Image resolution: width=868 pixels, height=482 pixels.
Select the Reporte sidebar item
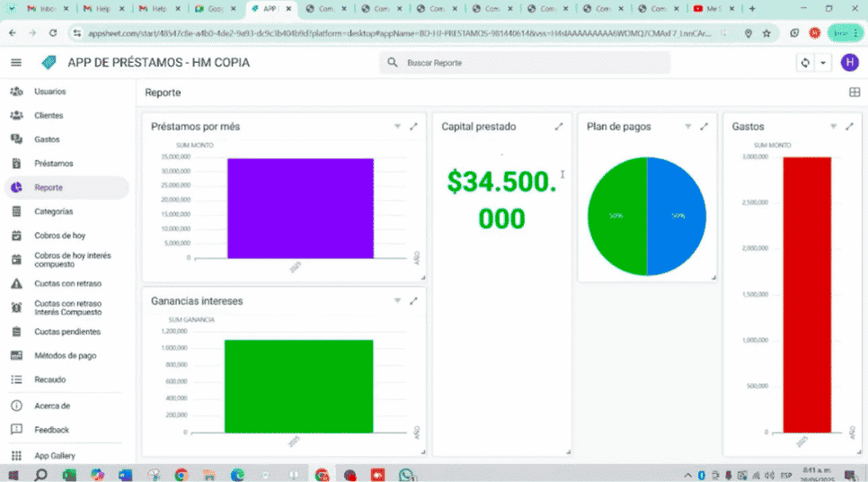66,187
